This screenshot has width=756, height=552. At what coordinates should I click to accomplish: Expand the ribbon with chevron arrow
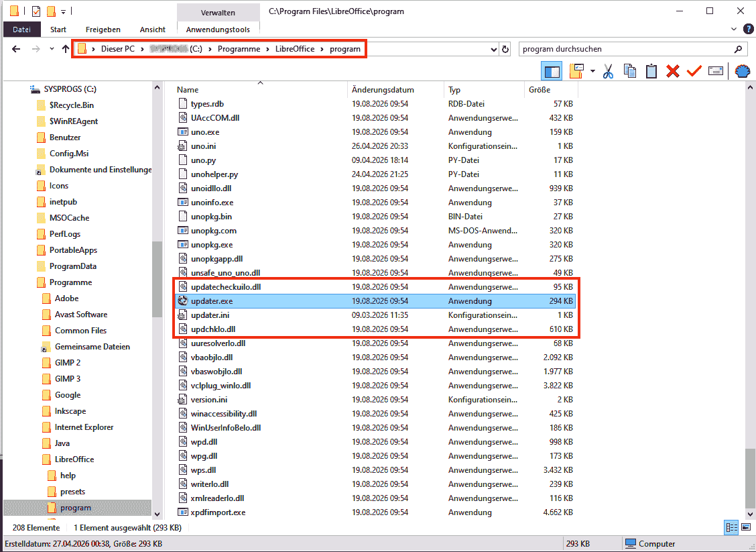(x=734, y=30)
